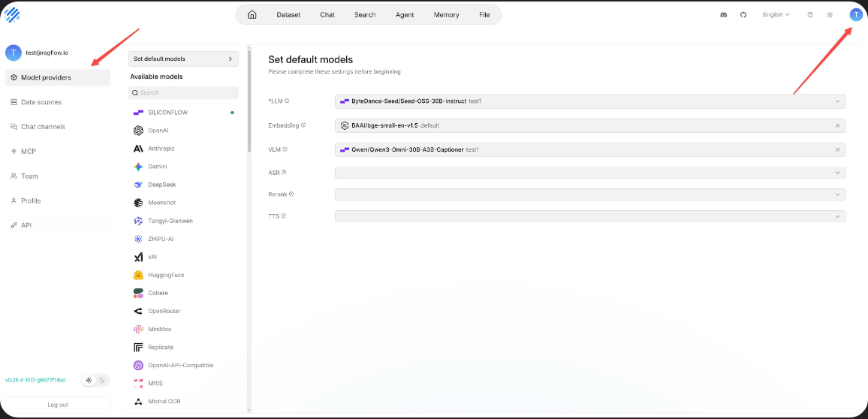Viewport: 868px width, 419px height.
Task: Open the Discord icon link
Action: point(723,15)
